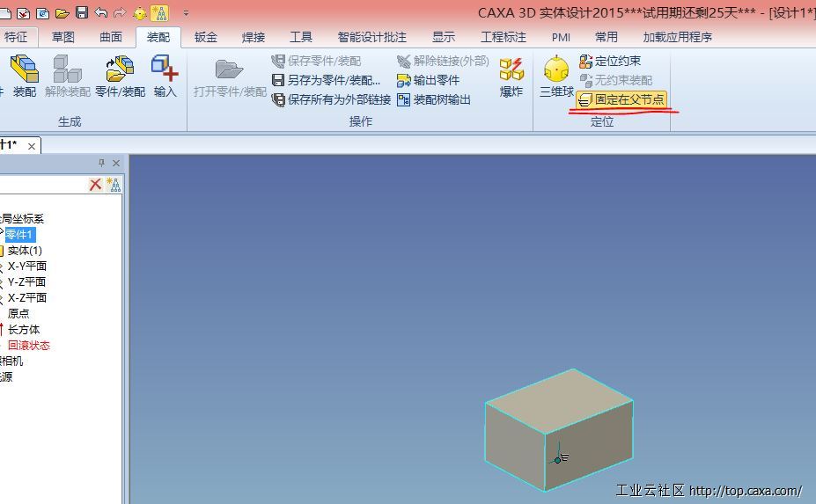The width and height of the screenshot is (816, 504).
Task: Click the anchor point on the box
Action: point(557,460)
